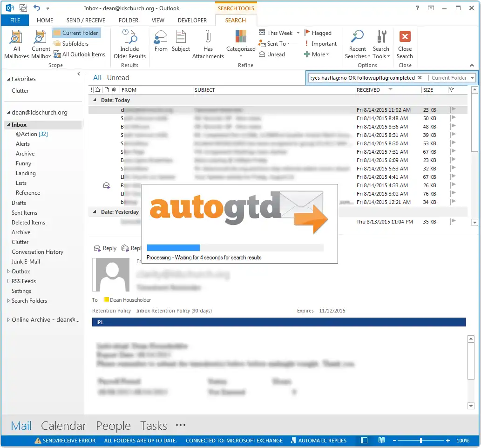
Task: Open Tasks module
Action: coord(153,426)
